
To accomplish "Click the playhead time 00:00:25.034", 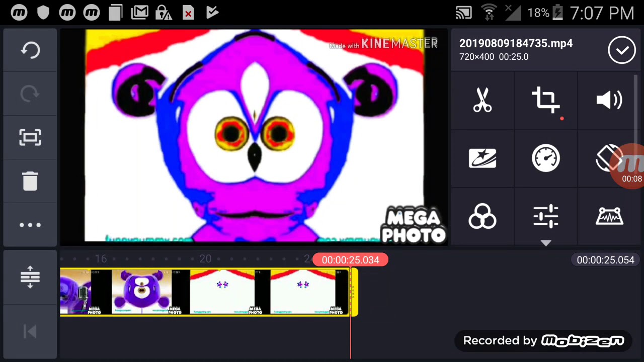I will tap(350, 260).
